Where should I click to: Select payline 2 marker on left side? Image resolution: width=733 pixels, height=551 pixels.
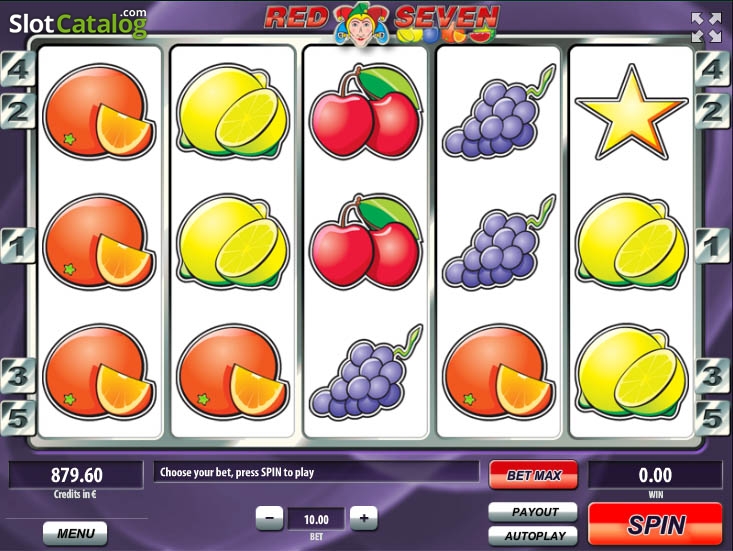click(x=18, y=111)
